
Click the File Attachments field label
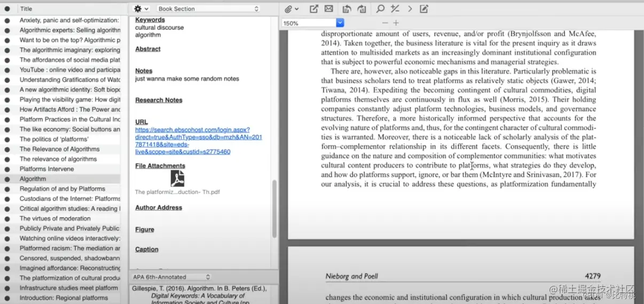coord(160,166)
